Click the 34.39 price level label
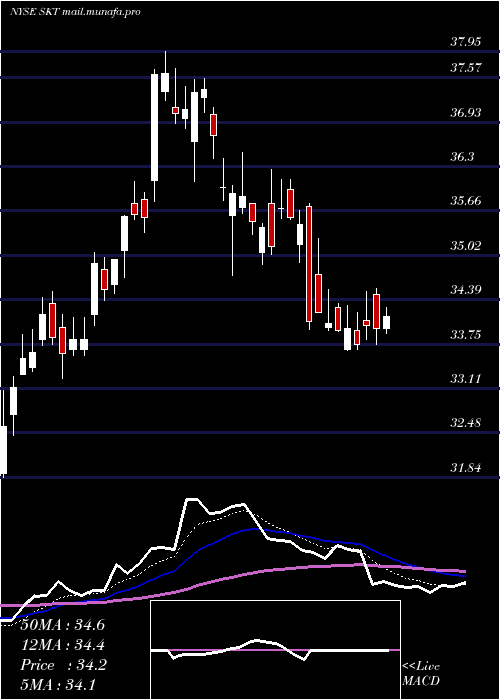The image size is (500, 700). click(x=465, y=290)
